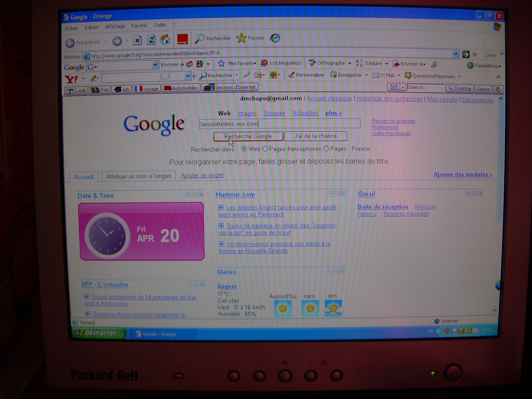532x399 pixels.
Task: Open the Images search link
Action: pyautogui.click(x=247, y=113)
